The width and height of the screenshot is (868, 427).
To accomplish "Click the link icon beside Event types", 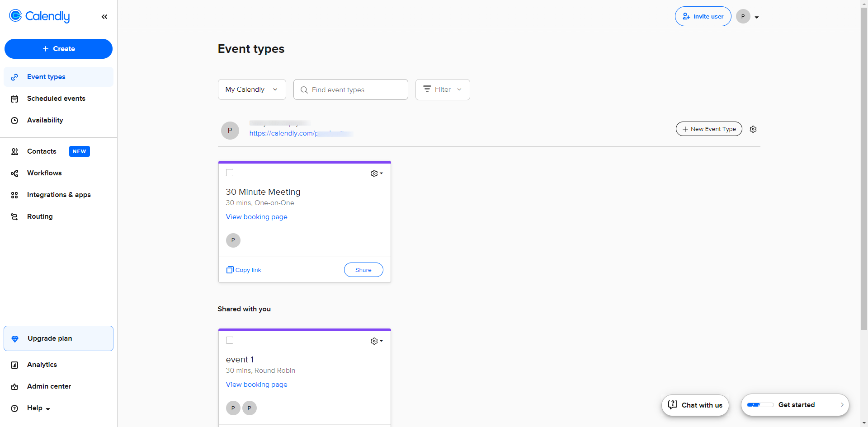I will [x=14, y=77].
